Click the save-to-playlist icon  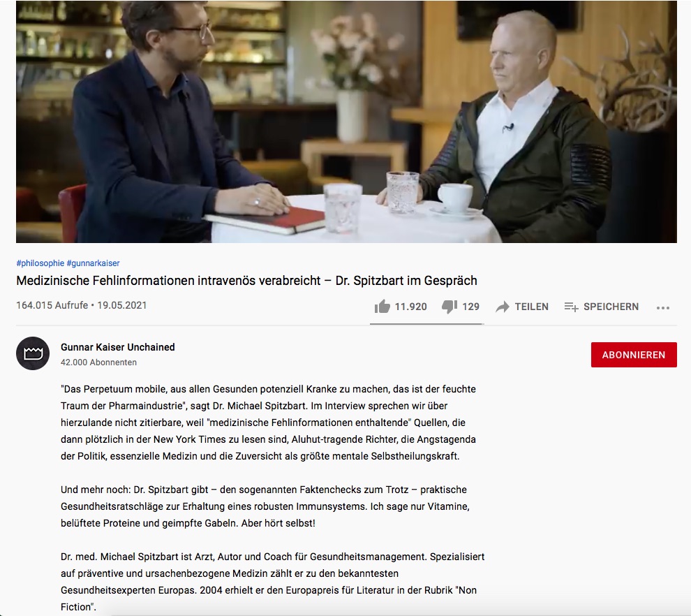(x=571, y=307)
